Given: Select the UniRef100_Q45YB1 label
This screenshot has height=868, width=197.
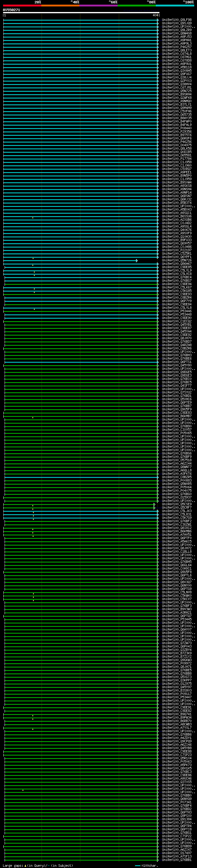Looking at the screenshot, I should tap(177, 325).
